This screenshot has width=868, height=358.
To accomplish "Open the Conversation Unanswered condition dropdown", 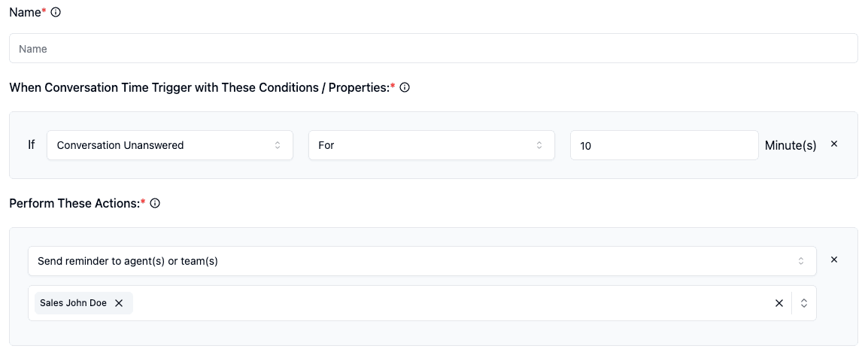I will (x=170, y=145).
